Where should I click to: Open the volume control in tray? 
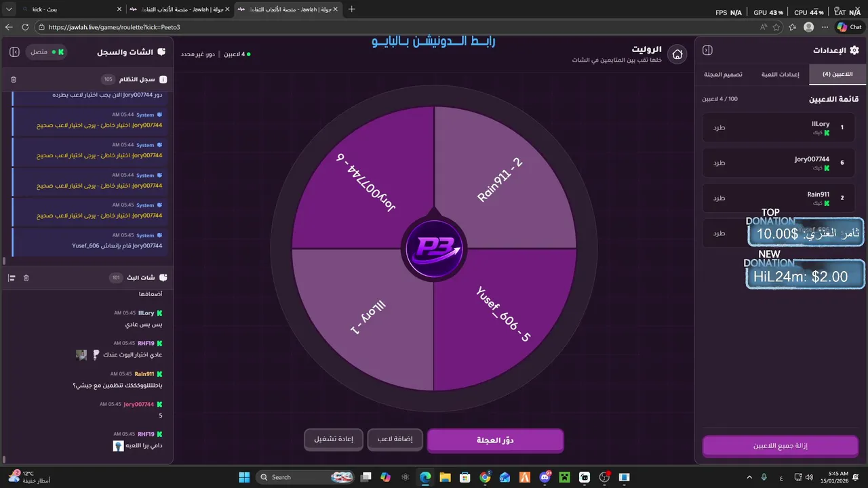click(808, 477)
